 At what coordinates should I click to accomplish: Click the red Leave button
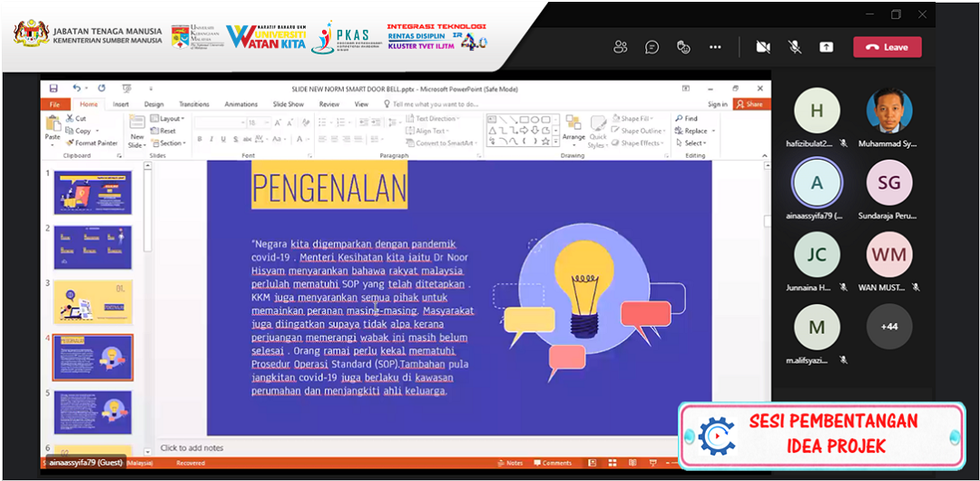click(x=887, y=47)
